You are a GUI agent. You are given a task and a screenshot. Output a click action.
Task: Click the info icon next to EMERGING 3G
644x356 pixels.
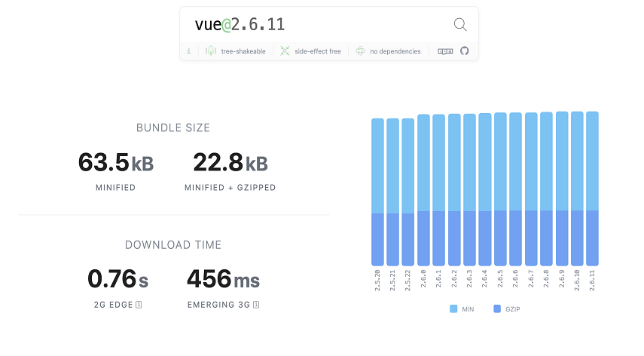[x=256, y=305]
